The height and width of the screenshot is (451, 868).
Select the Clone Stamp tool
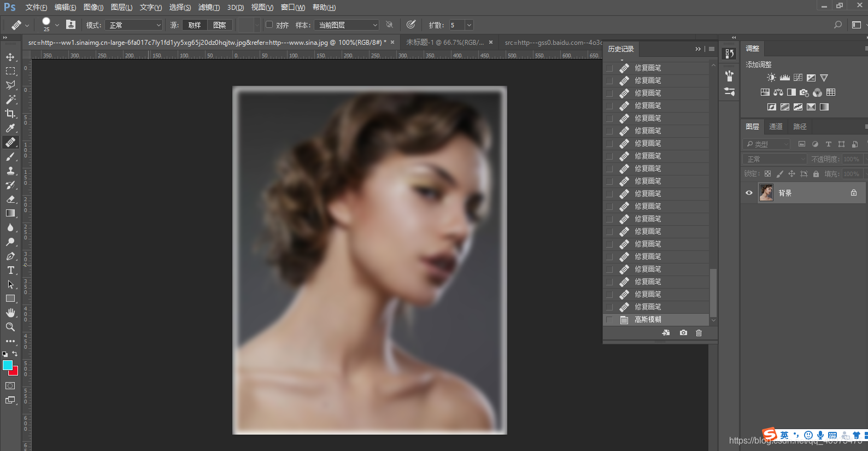(x=10, y=171)
